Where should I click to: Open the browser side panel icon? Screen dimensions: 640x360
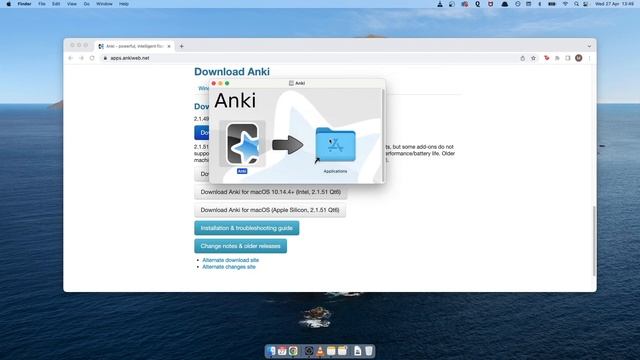click(568, 58)
